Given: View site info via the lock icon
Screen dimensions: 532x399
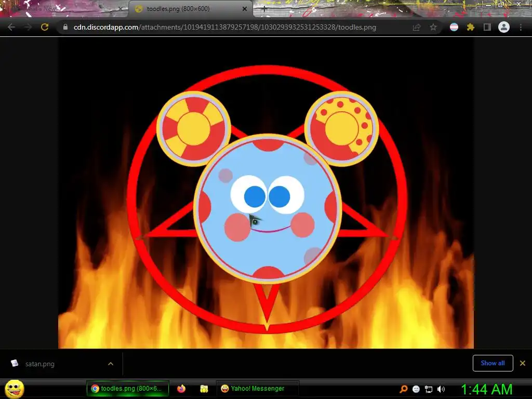Looking at the screenshot, I should tap(65, 27).
